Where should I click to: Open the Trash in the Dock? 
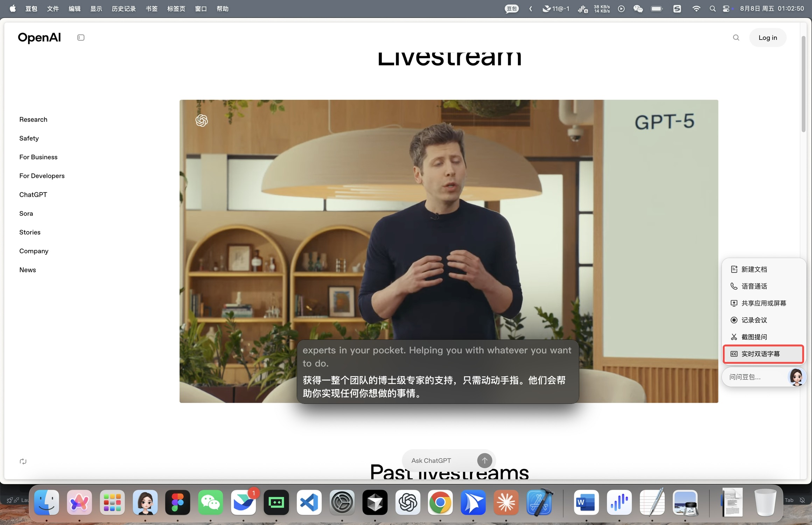click(x=765, y=503)
